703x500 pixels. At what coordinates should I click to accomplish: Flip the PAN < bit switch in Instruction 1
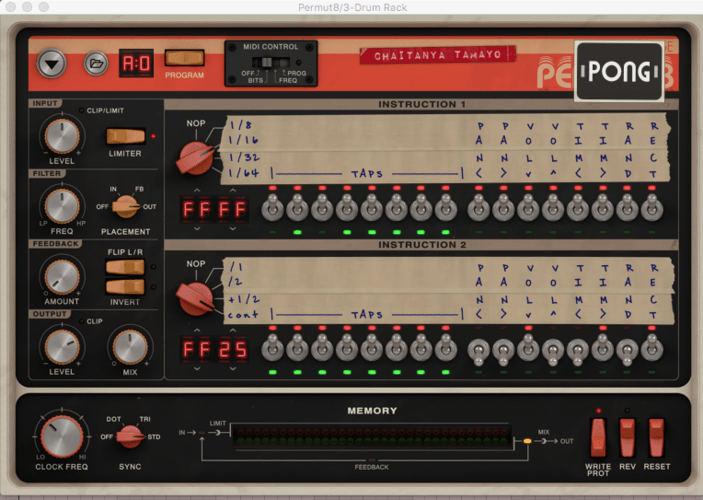(x=479, y=207)
